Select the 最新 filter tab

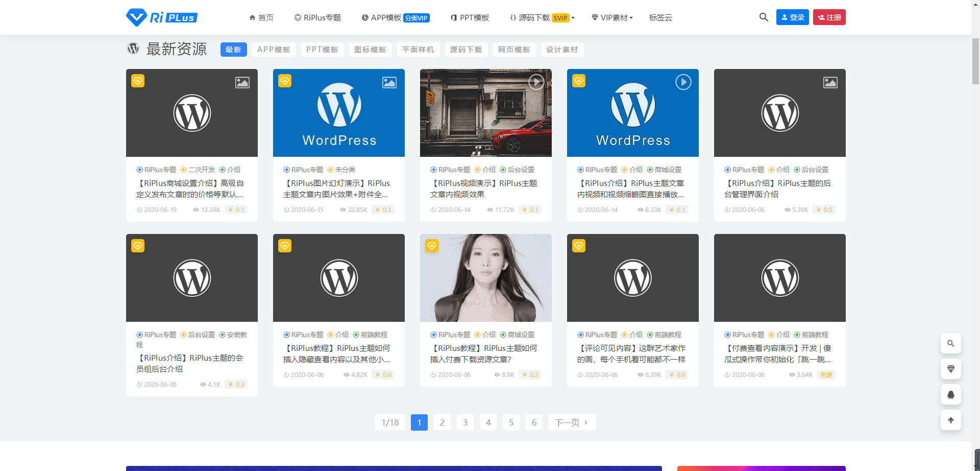233,50
